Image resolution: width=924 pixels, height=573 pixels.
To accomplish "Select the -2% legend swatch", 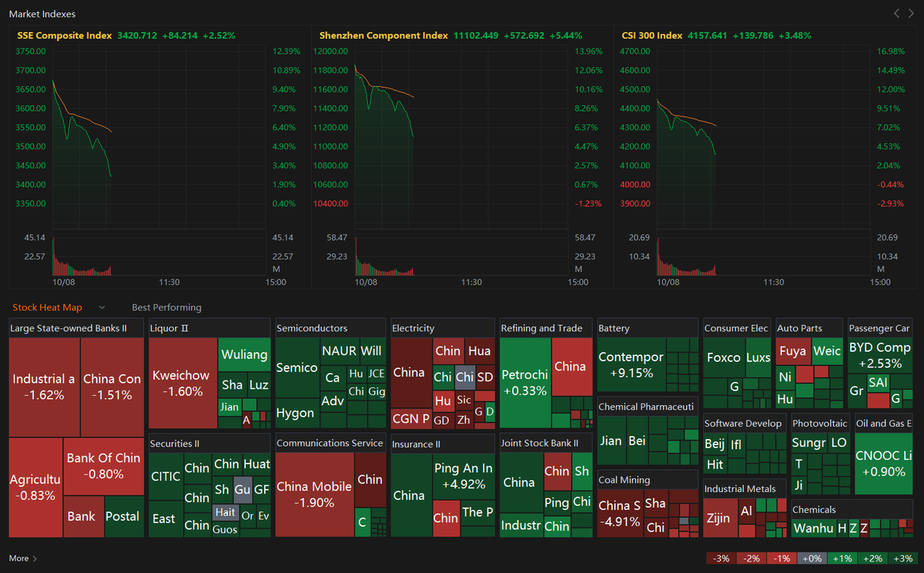I will pyautogui.click(x=751, y=558).
